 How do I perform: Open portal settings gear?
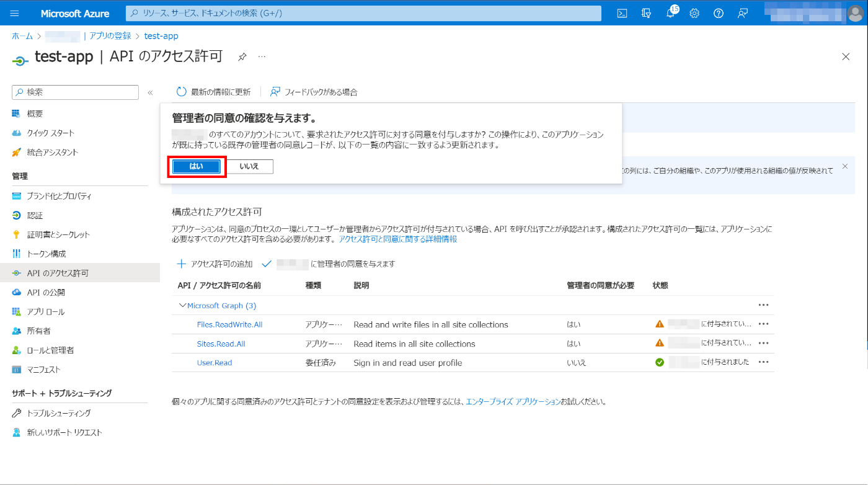694,13
